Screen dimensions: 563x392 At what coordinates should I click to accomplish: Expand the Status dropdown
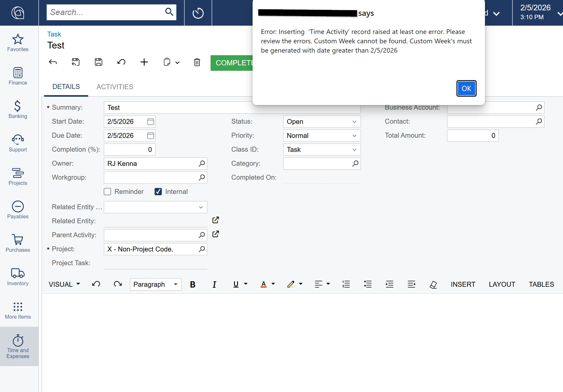click(x=354, y=122)
